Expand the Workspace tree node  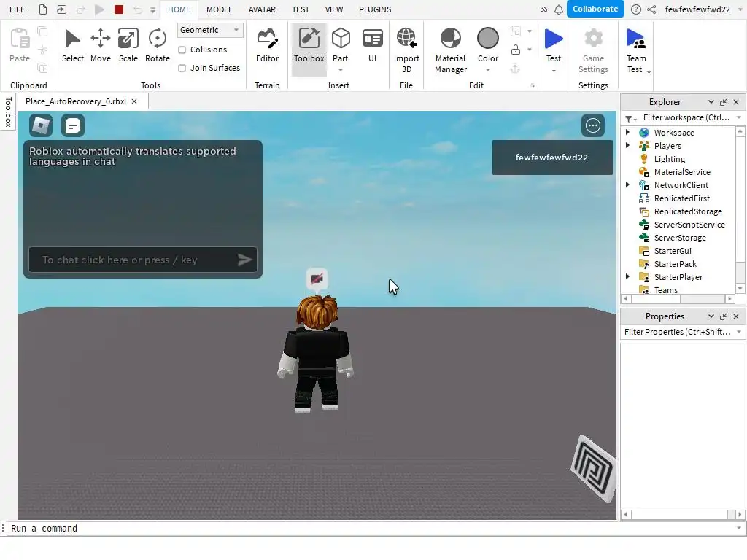pyautogui.click(x=627, y=133)
